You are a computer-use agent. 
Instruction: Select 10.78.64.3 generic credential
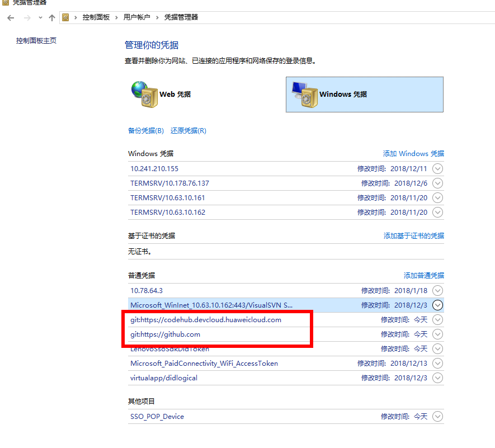(286, 291)
